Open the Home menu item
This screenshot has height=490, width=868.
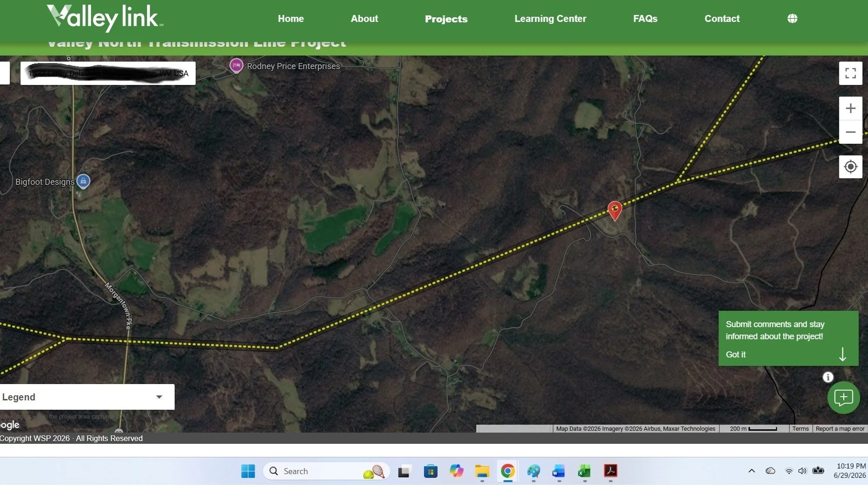pyautogui.click(x=290, y=19)
